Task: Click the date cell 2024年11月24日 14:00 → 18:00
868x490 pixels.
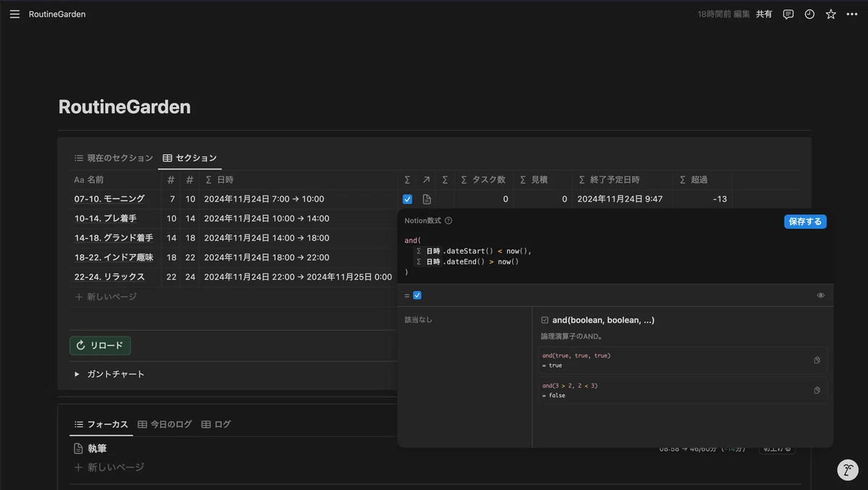Action: click(x=266, y=238)
